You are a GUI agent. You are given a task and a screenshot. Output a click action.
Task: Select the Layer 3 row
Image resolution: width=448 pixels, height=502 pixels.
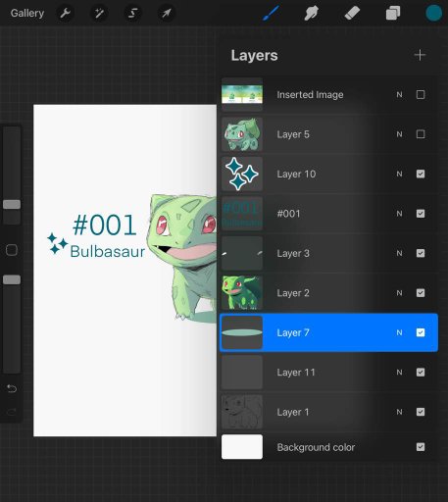pyautogui.click(x=328, y=253)
